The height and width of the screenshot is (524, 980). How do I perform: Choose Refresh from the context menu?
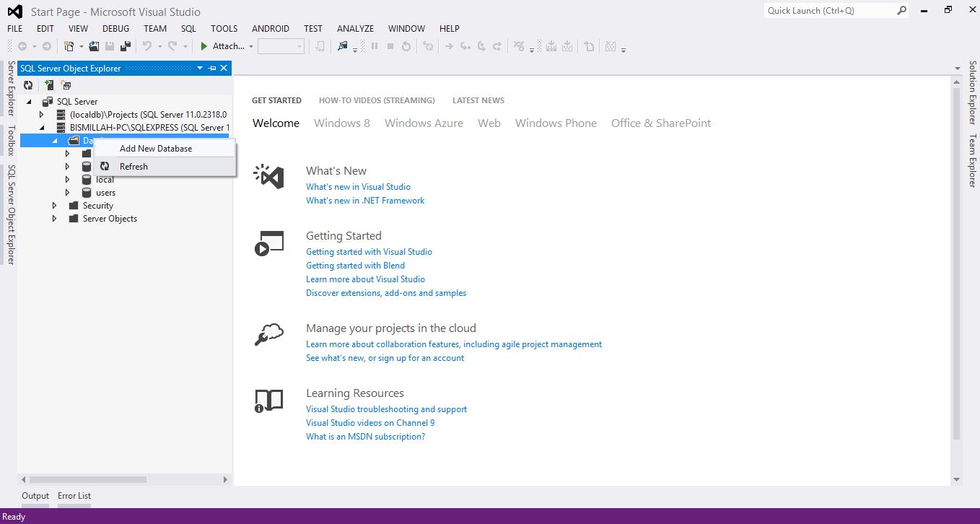(x=165, y=166)
